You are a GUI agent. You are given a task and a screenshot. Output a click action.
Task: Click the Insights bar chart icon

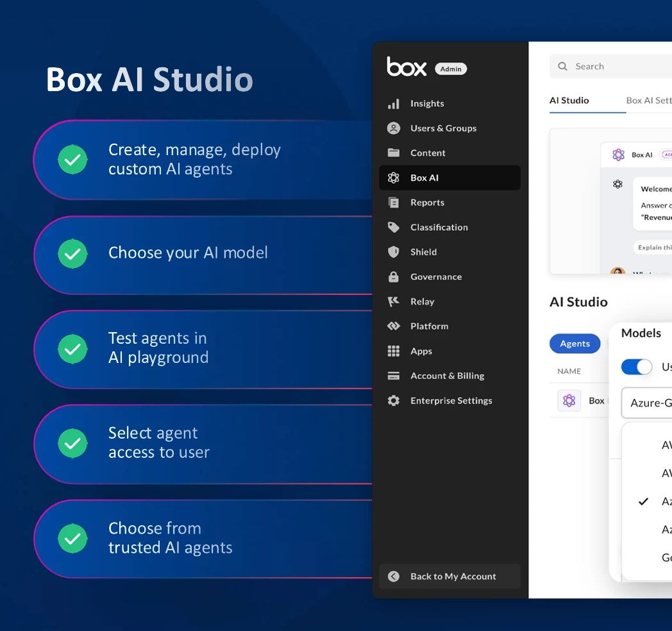(394, 104)
